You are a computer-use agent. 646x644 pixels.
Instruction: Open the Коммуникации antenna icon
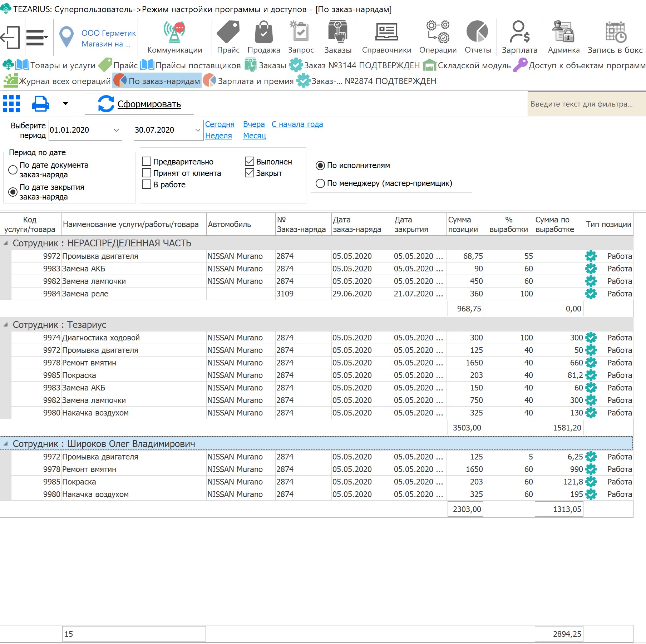tap(174, 32)
